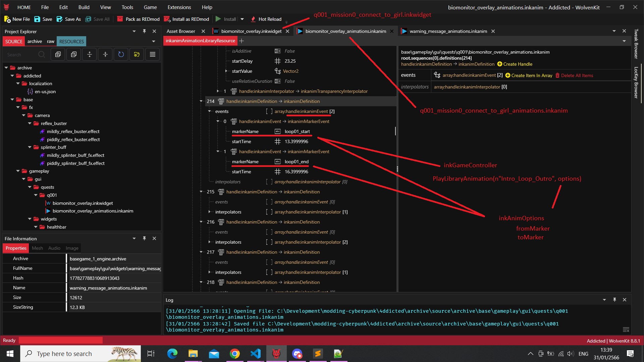Image resolution: width=644 pixels, height=362 pixels.
Task: Select the Image tab in File Information
Action: (x=72, y=248)
